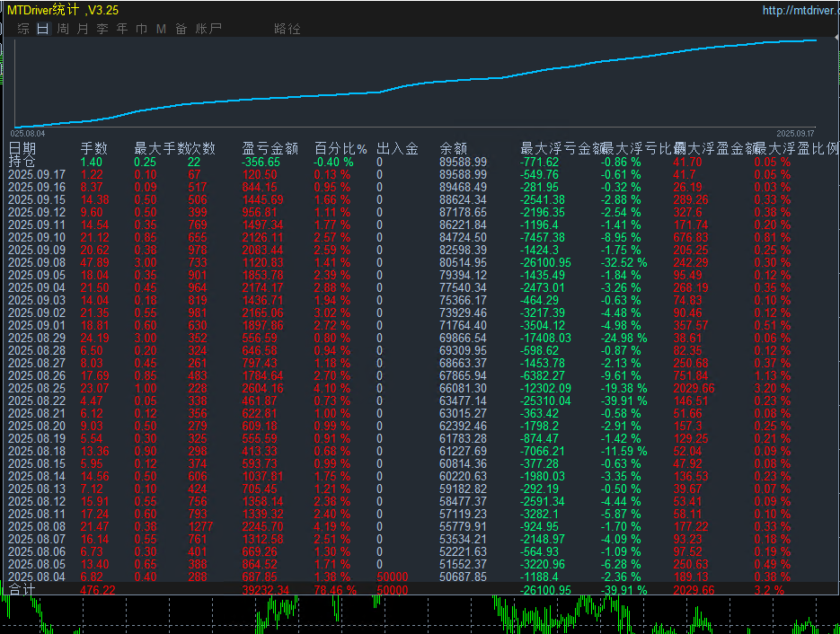The width and height of the screenshot is (840, 634).
Task: Click deposit 50000 in the 2025.08.04 row
Action: (x=393, y=577)
